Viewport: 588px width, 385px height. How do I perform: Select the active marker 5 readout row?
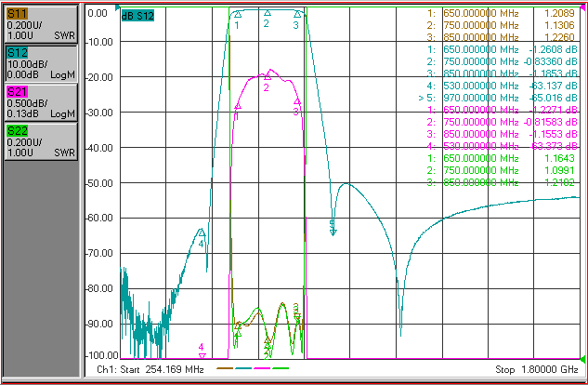(498, 98)
